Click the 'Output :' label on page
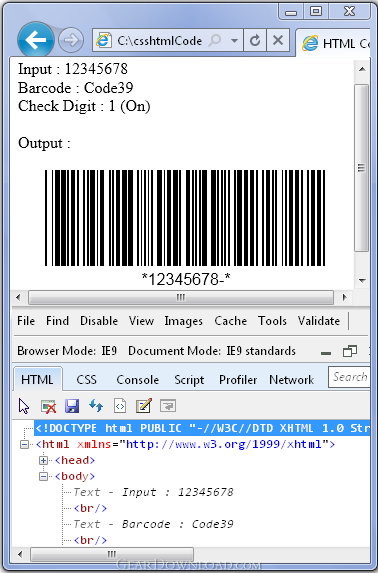 click(44, 143)
